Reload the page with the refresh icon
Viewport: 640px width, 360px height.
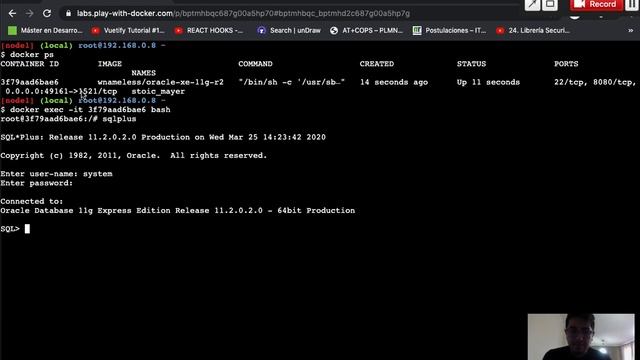tap(47, 13)
